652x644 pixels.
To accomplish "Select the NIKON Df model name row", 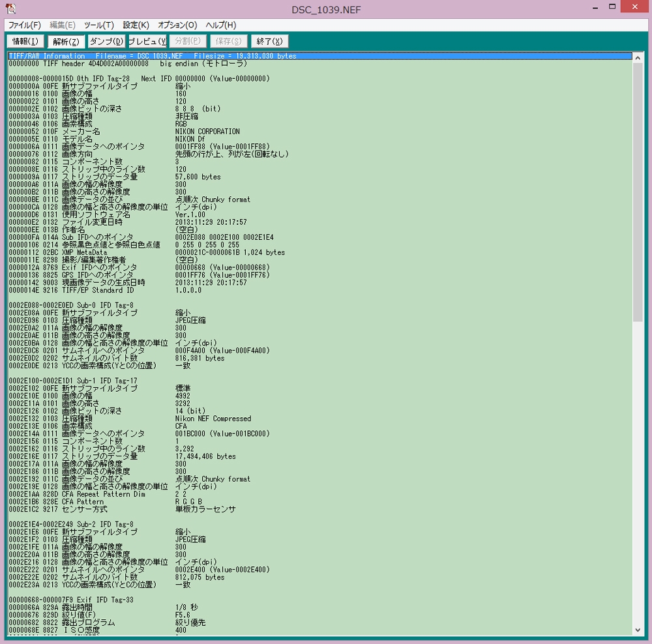I will (319, 139).
